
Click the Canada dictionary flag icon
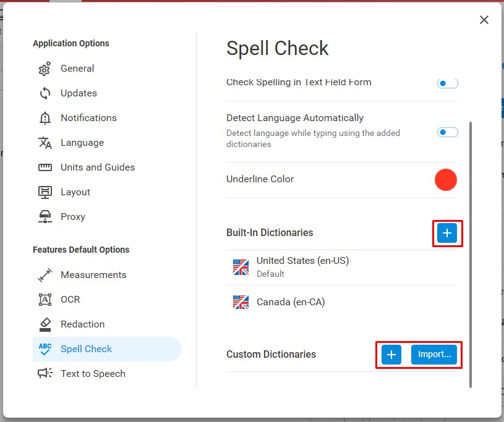(241, 302)
